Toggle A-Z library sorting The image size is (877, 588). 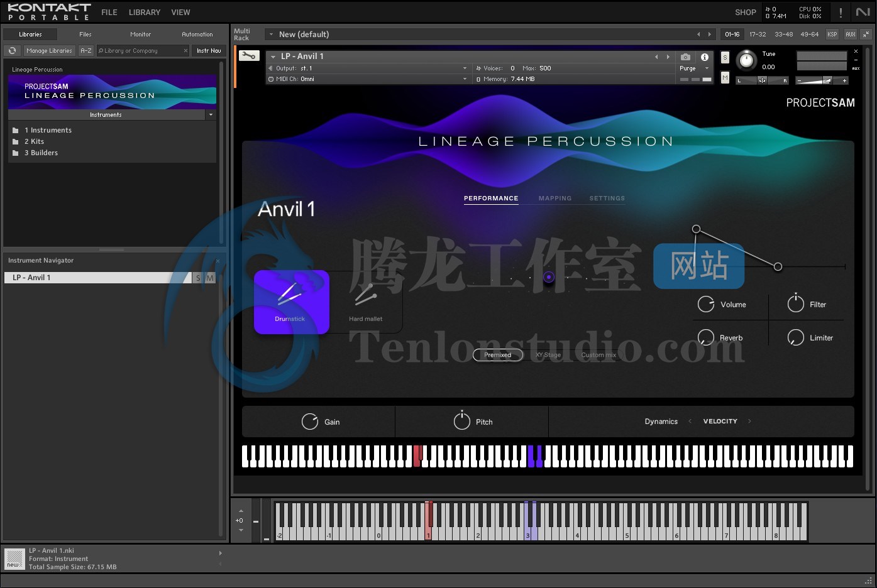tap(86, 51)
